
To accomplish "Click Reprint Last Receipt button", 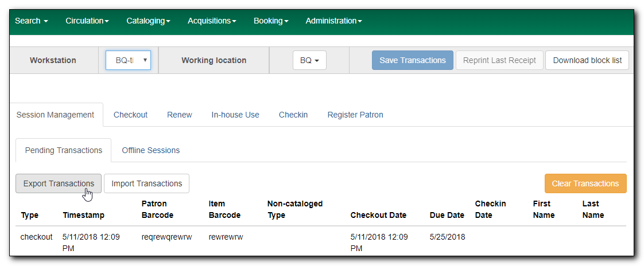I will pos(499,60).
